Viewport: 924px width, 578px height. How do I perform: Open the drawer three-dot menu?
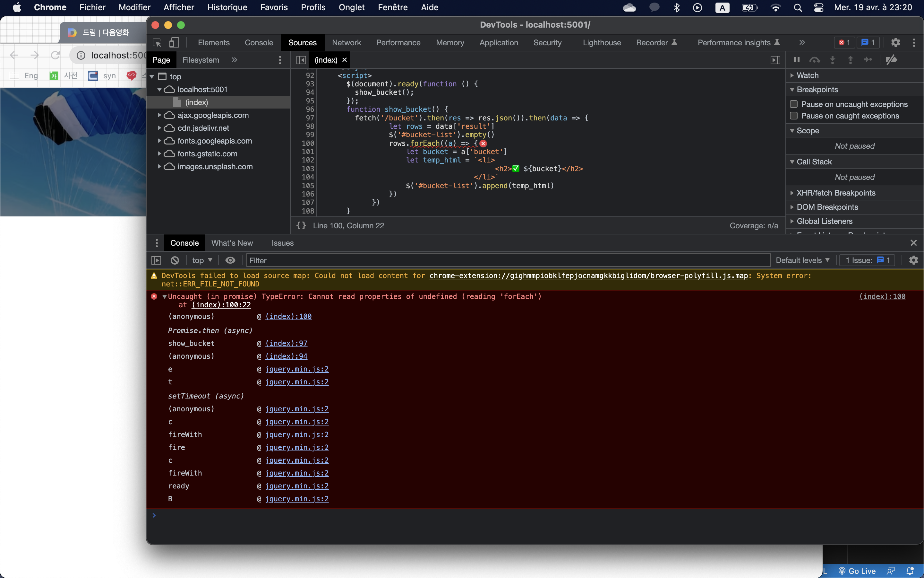157,243
